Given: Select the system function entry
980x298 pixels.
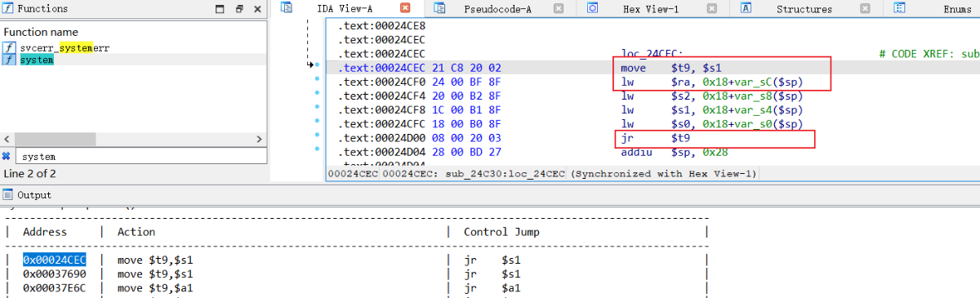Looking at the screenshot, I should pyautogui.click(x=37, y=60).
